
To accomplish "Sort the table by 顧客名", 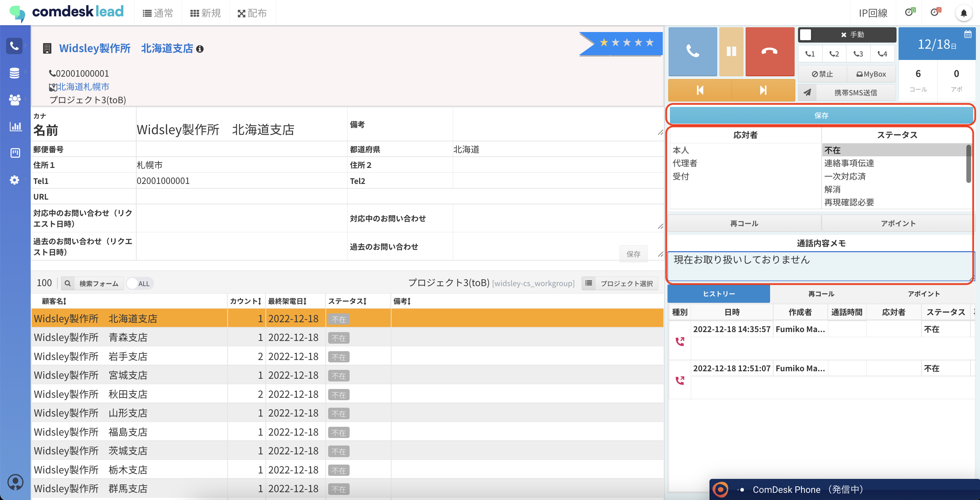I will tap(54, 301).
